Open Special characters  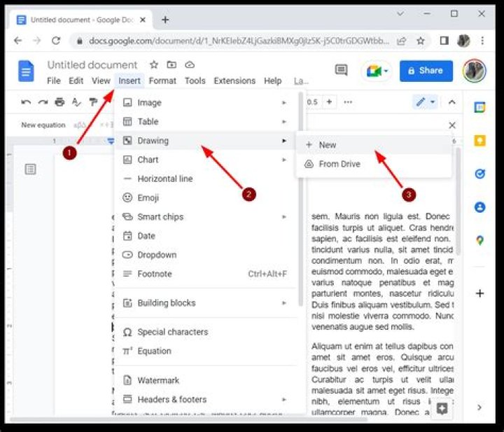pos(206,332)
